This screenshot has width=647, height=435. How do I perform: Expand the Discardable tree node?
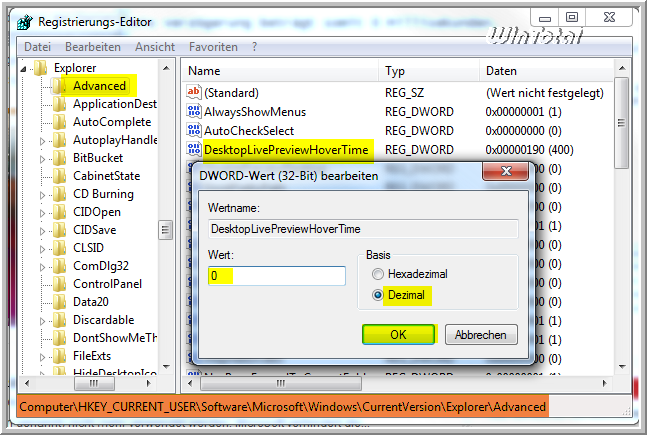pyautogui.click(x=42, y=321)
